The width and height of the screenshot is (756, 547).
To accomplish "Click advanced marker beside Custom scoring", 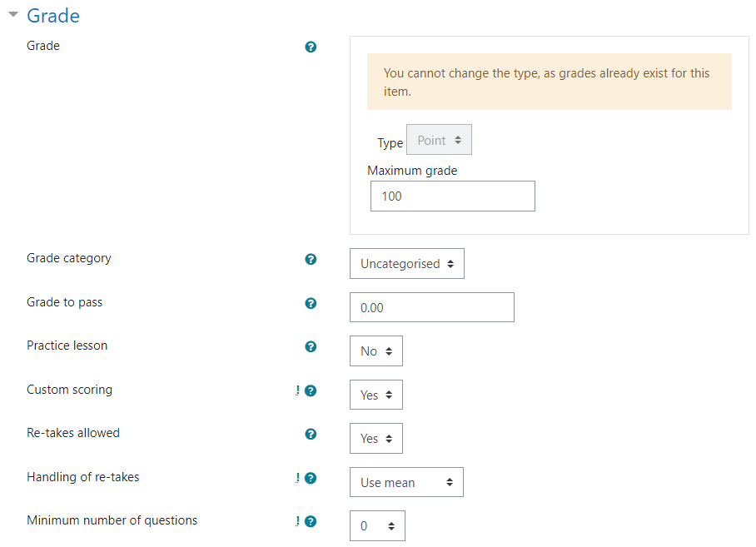I will 297,390.
